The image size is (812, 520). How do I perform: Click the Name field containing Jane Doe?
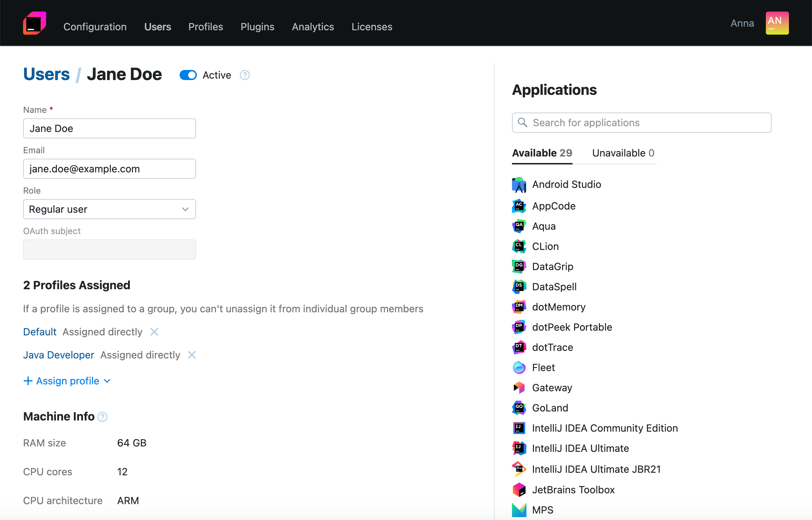tap(110, 128)
